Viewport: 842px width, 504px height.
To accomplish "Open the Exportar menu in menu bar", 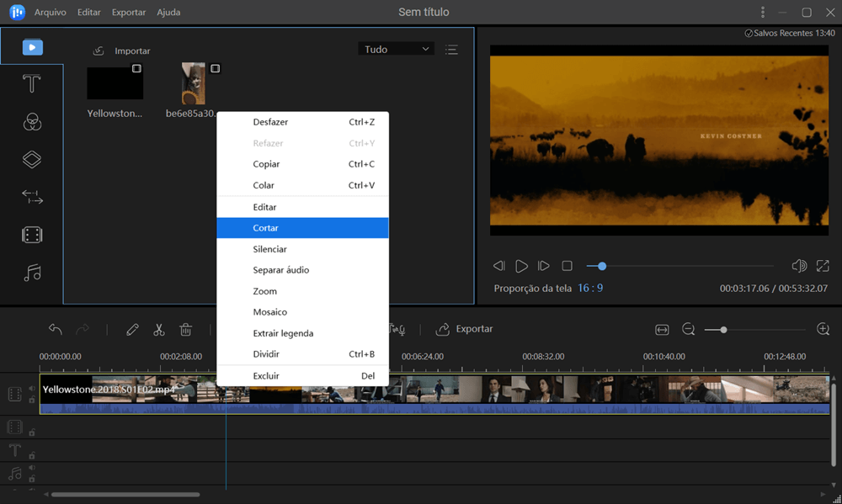I will click(128, 12).
